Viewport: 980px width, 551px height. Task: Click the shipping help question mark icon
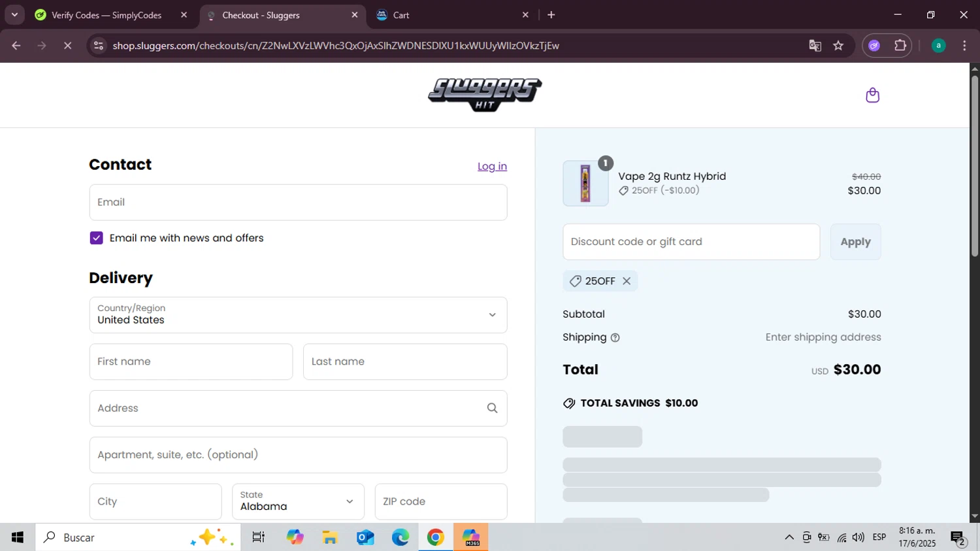(x=615, y=338)
